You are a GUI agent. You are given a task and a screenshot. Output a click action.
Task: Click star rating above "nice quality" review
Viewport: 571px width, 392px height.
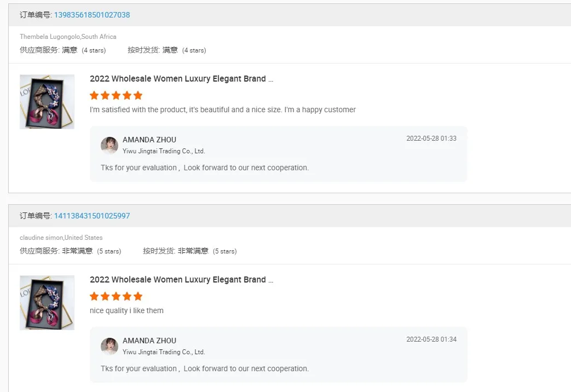click(116, 296)
